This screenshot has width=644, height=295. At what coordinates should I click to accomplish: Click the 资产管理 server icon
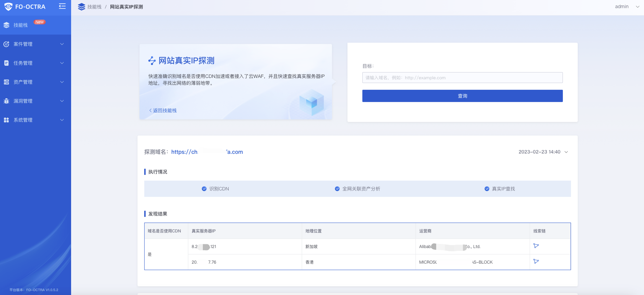click(x=7, y=82)
